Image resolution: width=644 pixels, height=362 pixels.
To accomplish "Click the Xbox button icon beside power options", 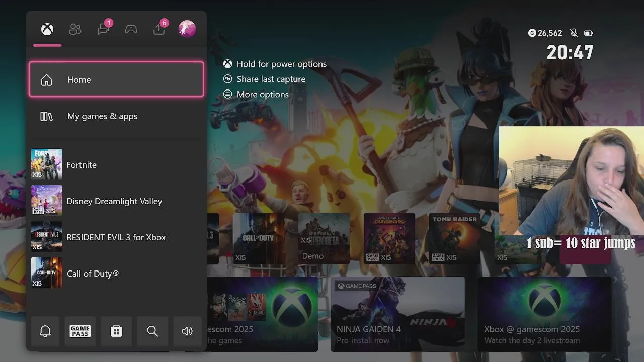I will click(228, 64).
